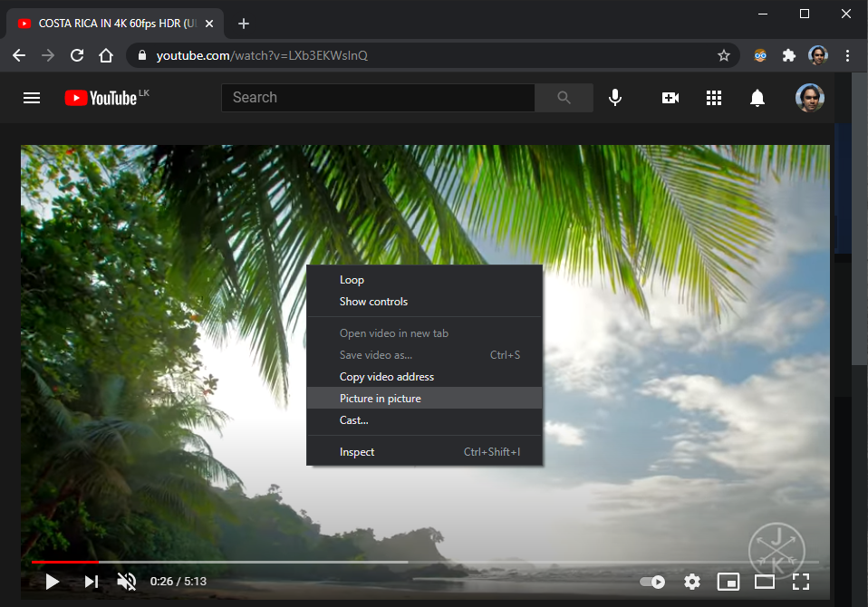Play the video
The image size is (868, 607).
coord(53,582)
